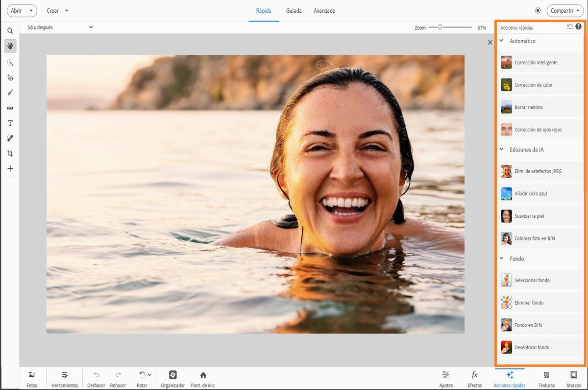Switch to the Avanzado tab

pos(324,11)
